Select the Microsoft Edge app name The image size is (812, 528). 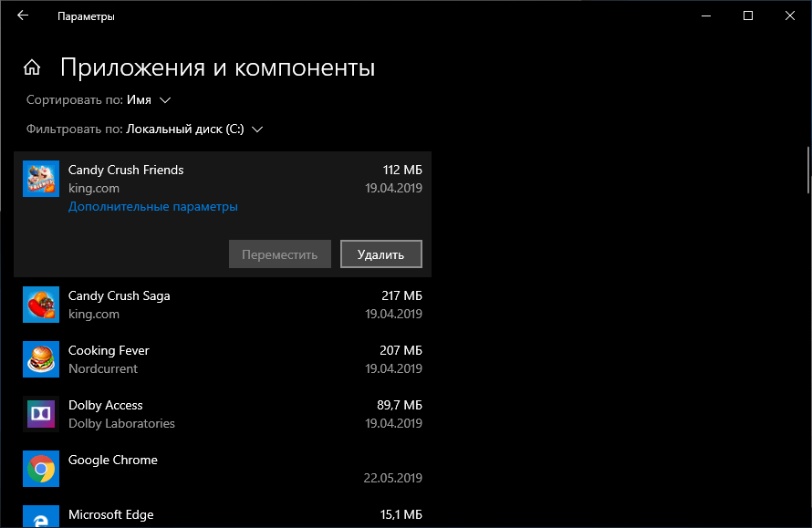click(x=110, y=514)
